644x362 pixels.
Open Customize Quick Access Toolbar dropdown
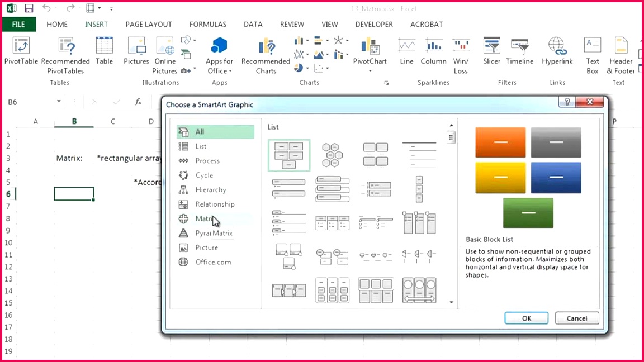point(111,8)
